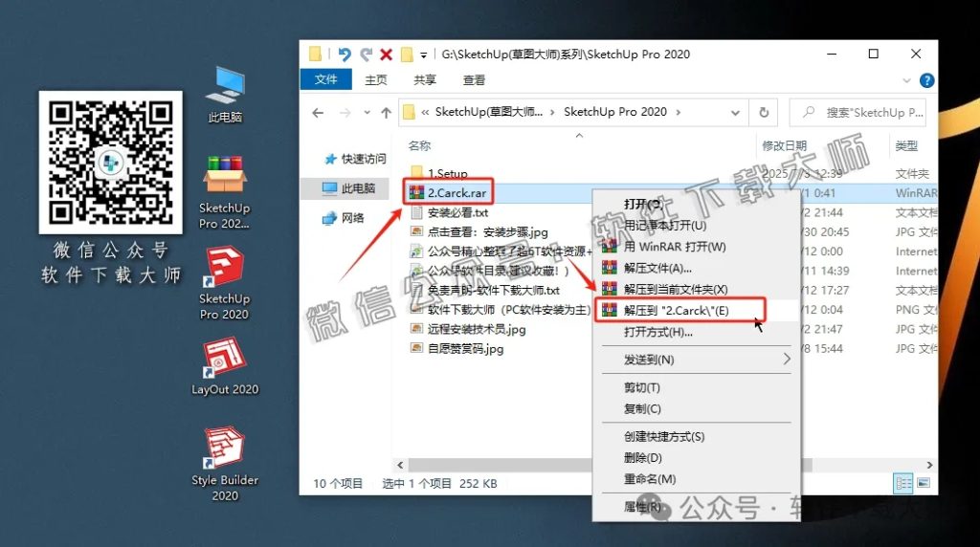Choose 用 WinRAR 打开(W) menu item
The width and height of the screenshot is (980, 547).
[x=697, y=246]
